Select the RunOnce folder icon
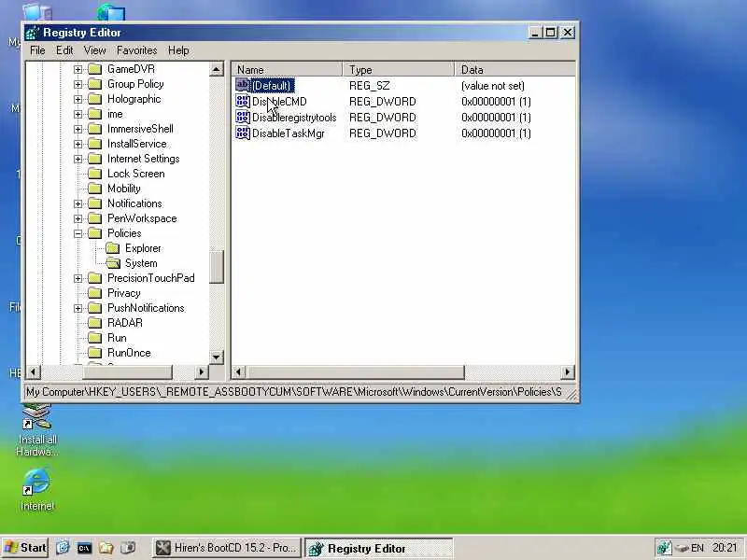 95,353
